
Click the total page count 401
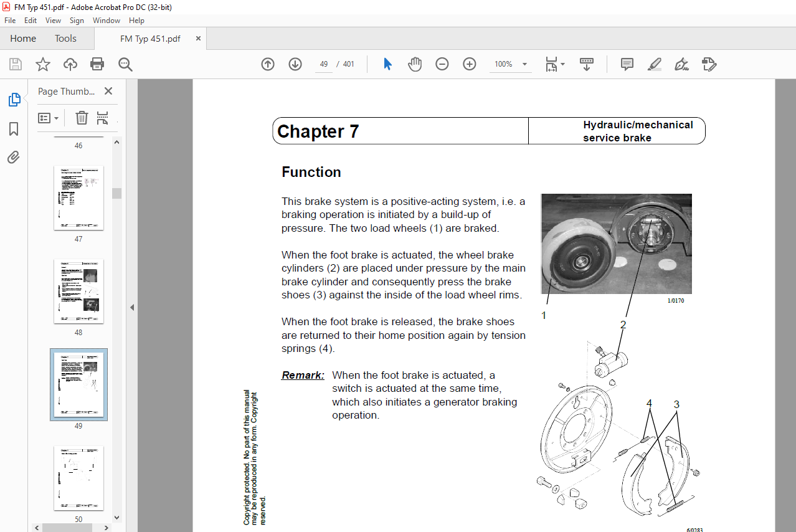click(349, 64)
